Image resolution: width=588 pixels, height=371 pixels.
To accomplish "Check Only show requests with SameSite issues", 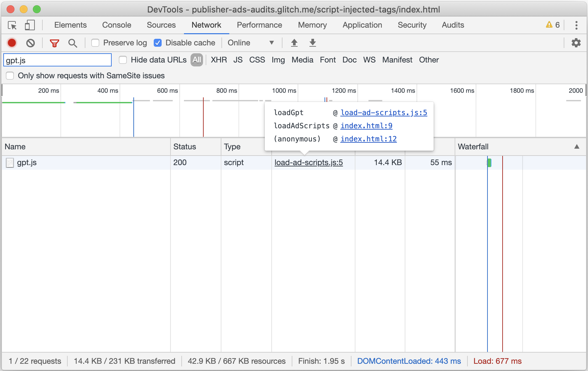I will (10, 75).
